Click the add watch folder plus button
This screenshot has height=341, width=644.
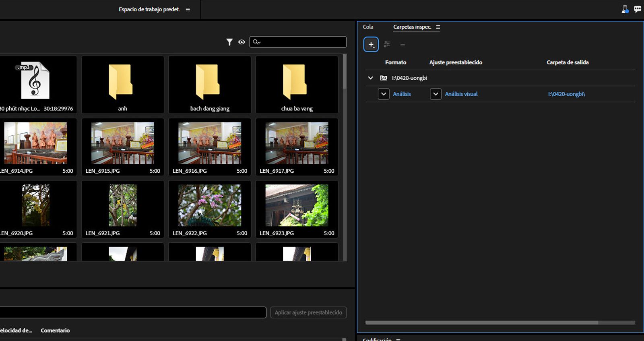pos(371,44)
